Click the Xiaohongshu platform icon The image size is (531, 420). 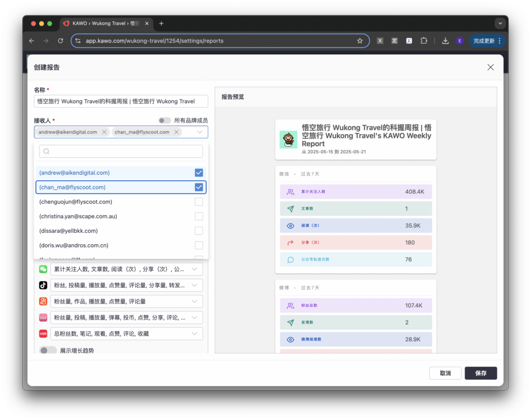(x=43, y=333)
